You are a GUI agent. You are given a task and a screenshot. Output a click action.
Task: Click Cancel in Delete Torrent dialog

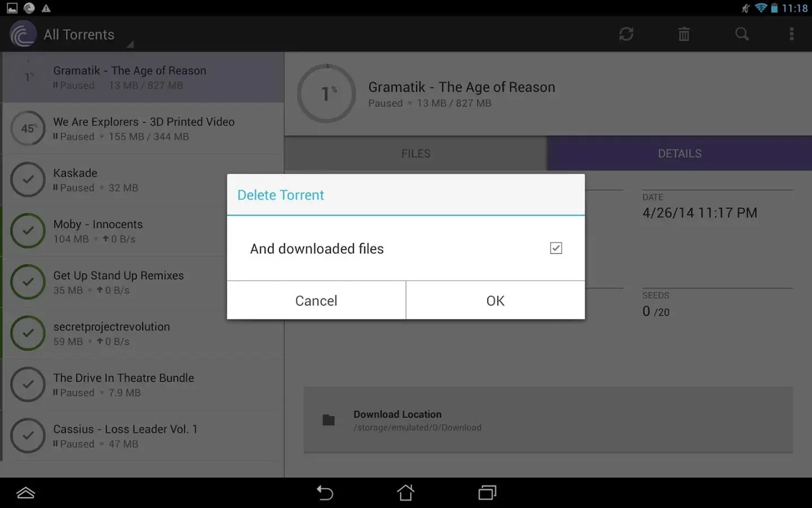point(316,300)
